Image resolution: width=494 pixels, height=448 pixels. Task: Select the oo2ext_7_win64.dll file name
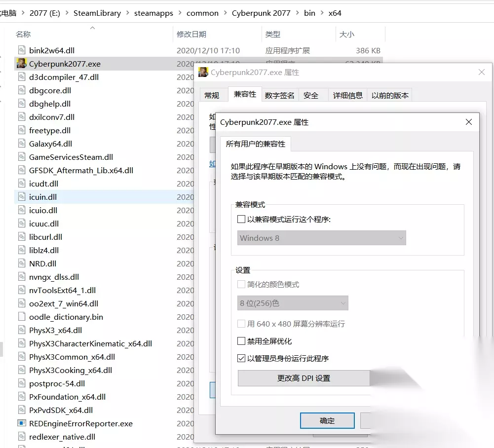click(x=64, y=303)
